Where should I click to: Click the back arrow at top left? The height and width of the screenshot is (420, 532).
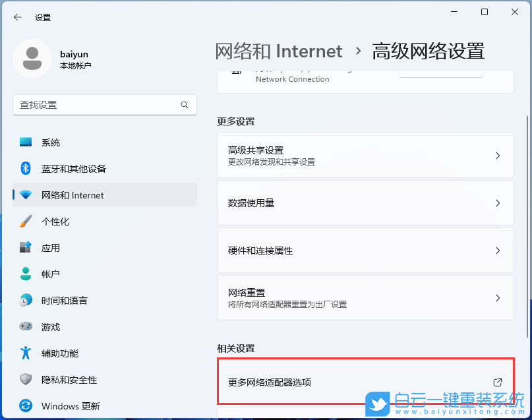point(18,17)
